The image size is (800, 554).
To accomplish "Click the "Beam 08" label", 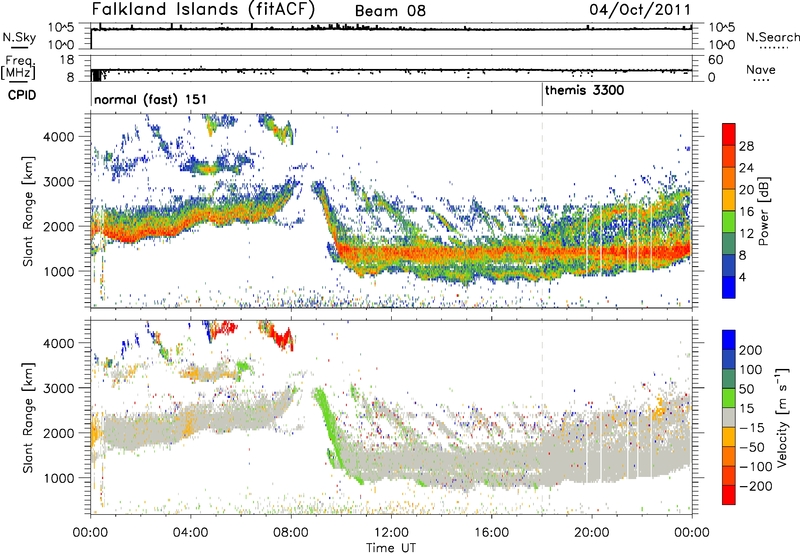I will coord(390,11).
